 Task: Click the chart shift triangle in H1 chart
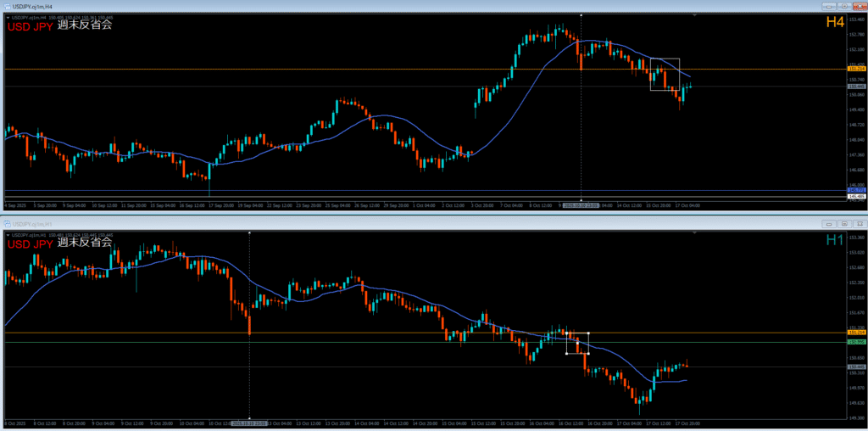click(694, 232)
